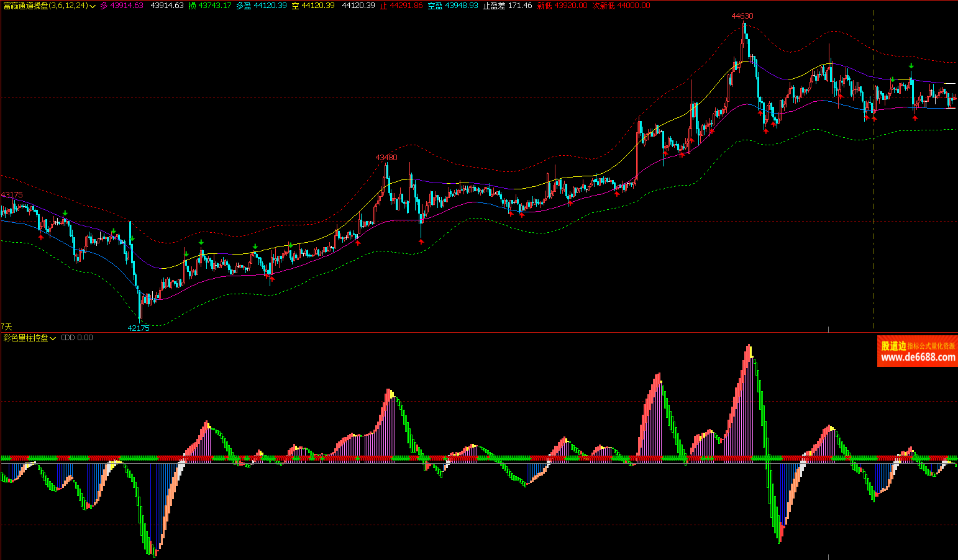Click the 44630 high price marker

tap(742, 16)
